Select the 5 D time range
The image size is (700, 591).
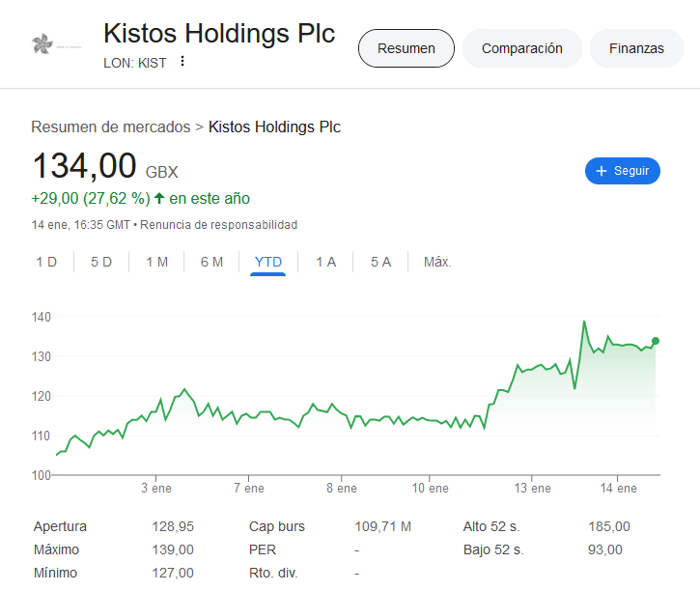[101, 262]
